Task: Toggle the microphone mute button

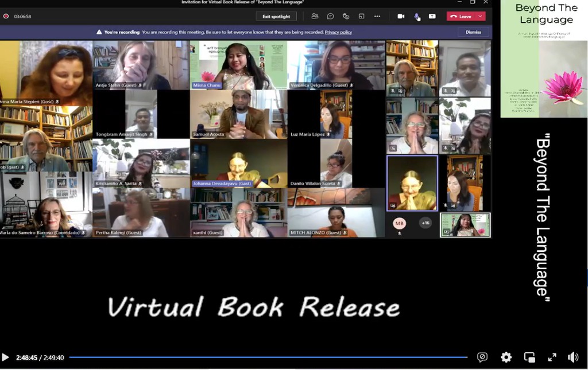Action: (416, 16)
